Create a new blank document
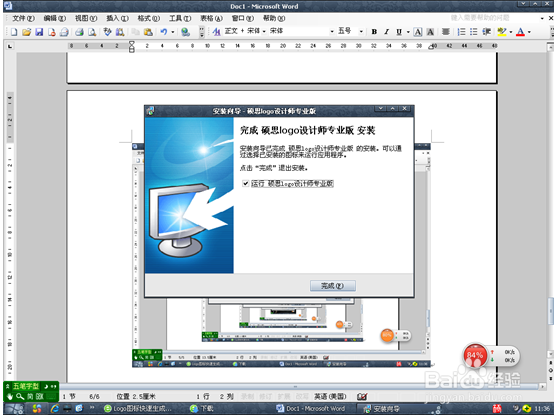The image size is (554, 417). point(14,32)
